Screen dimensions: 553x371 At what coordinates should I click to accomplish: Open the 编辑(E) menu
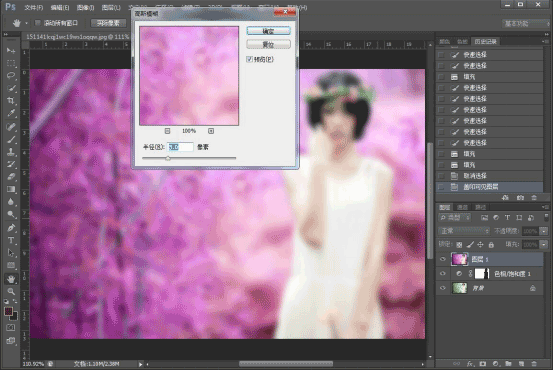pyautogui.click(x=60, y=7)
